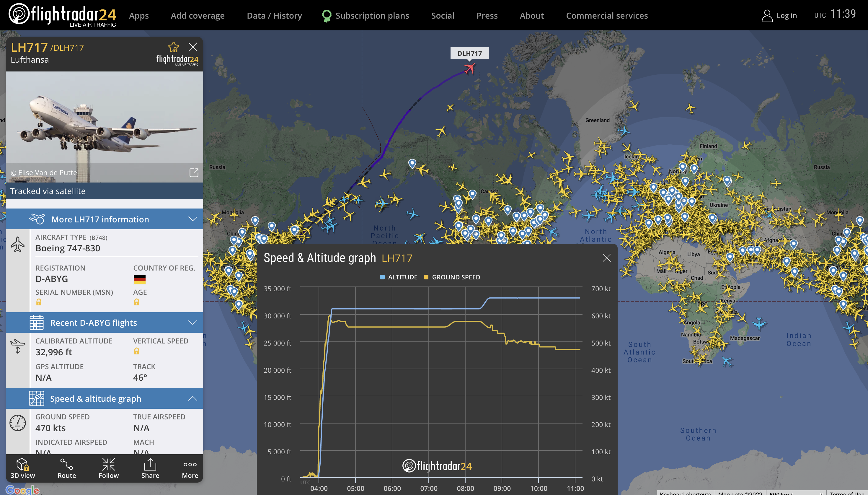Click the locked Age padlock

click(x=137, y=302)
